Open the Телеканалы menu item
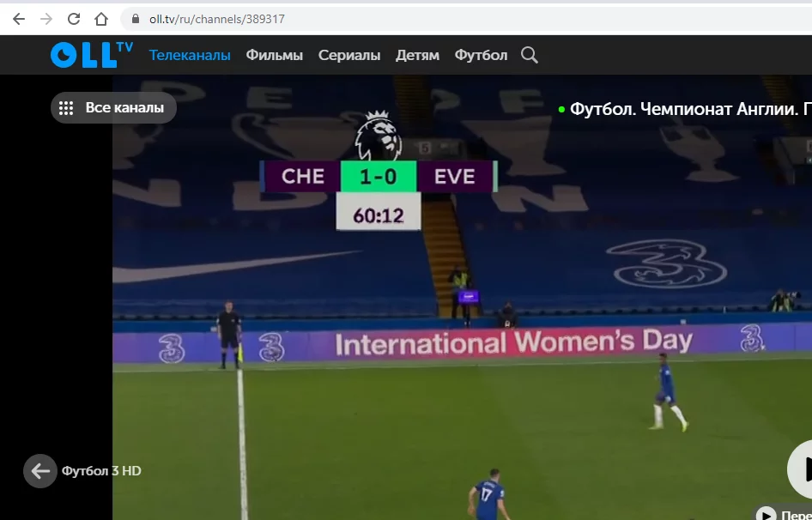 pyautogui.click(x=190, y=55)
